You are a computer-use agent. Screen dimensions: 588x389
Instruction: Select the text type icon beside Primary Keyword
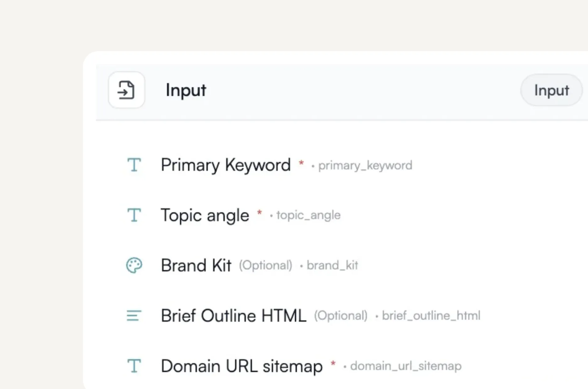tap(134, 165)
